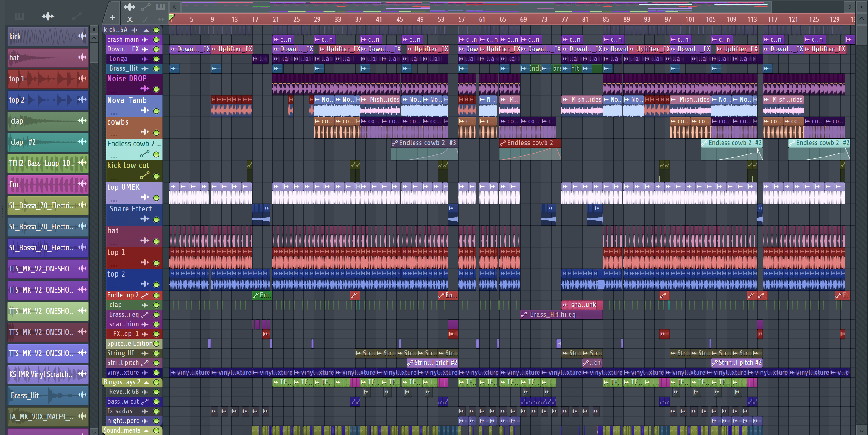The image size is (868, 435).
Task: Click the picker panel vertical scrollbar handle
Action: [94, 52]
